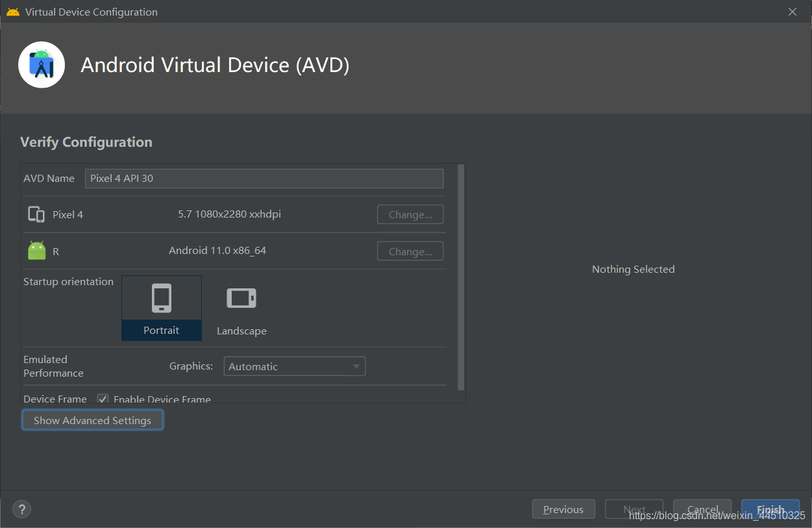Click the green Android R system image icon
The width and height of the screenshot is (812, 528).
coord(37,251)
